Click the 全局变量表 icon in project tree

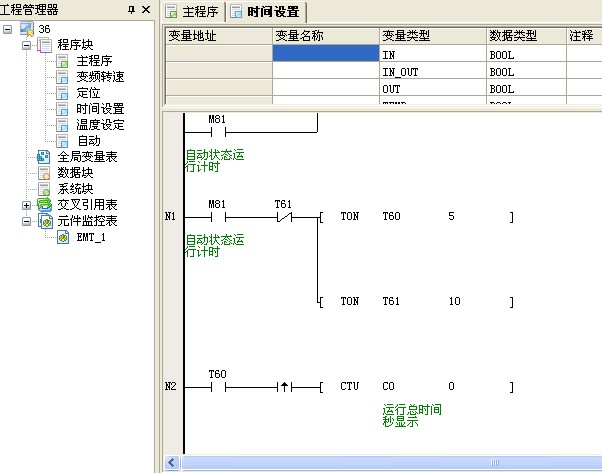pyautogui.click(x=43, y=157)
